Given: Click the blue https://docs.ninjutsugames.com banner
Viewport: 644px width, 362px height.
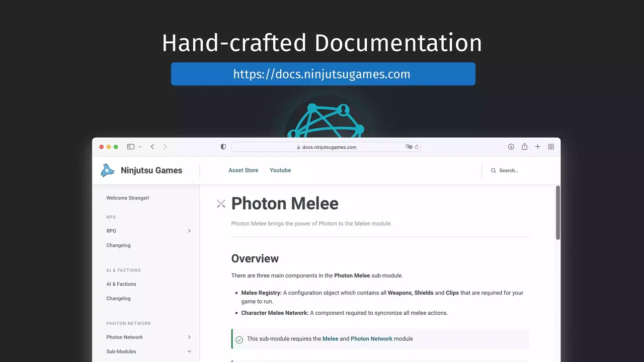Looking at the screenshot, I should point(323,74).
